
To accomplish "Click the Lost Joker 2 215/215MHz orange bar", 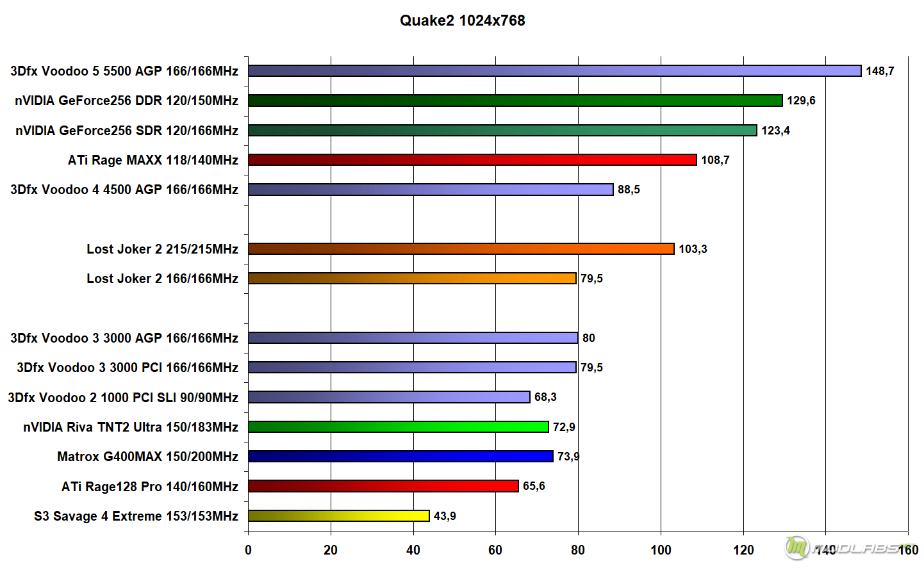I will (x=461, y=249).
